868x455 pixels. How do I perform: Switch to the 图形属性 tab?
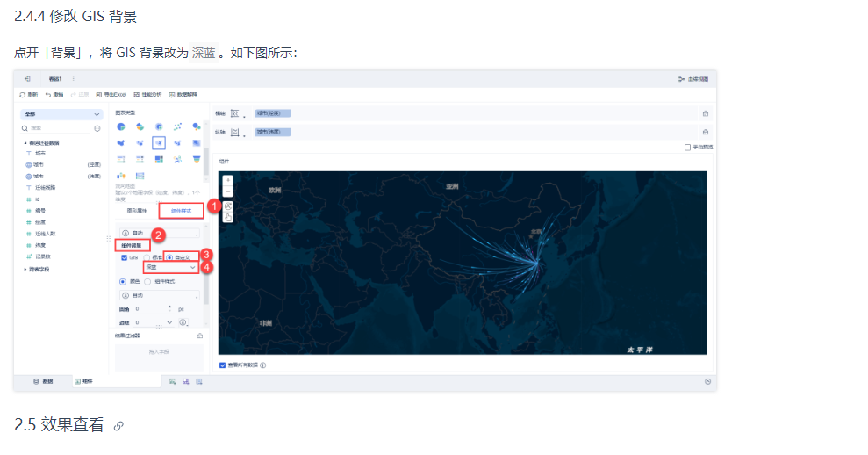137,211
